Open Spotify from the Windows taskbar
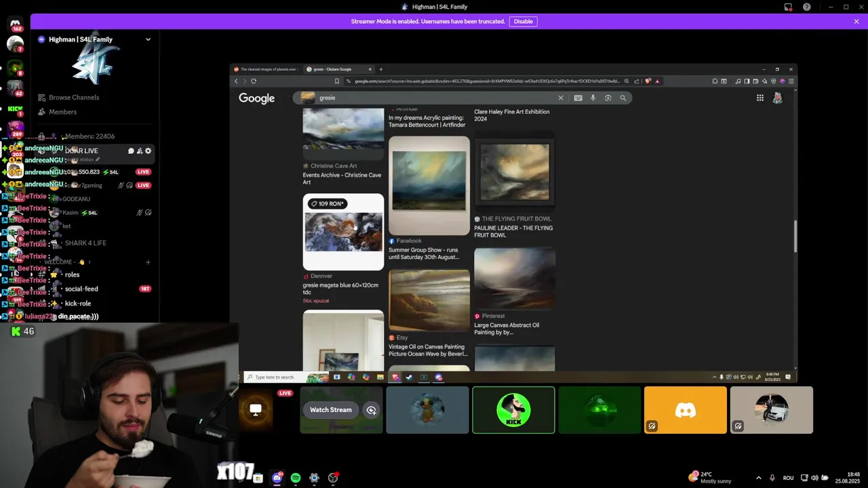 (x=296, y=478)
